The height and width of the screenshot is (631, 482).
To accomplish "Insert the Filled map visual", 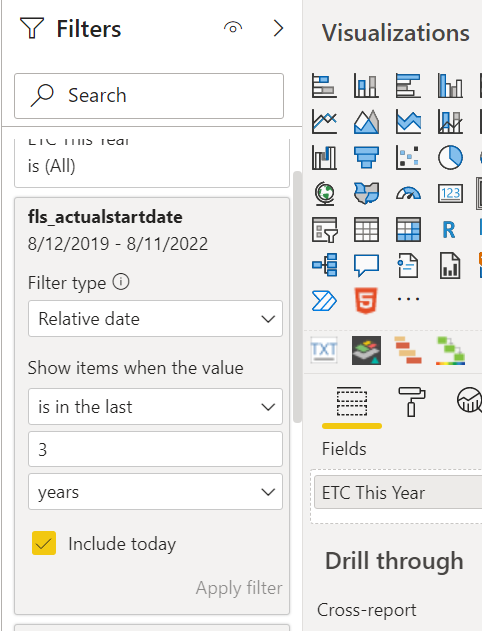I will point(366,194).
